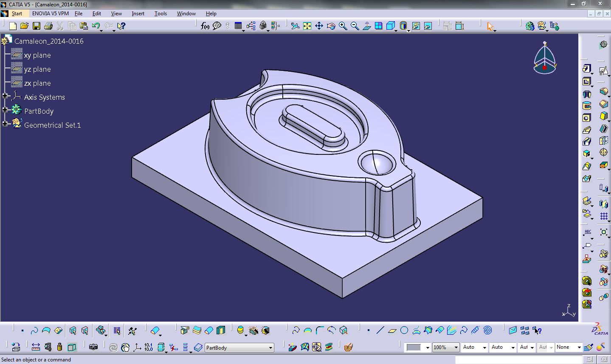Click the Zoom In magnifier icon

point(343,26)
